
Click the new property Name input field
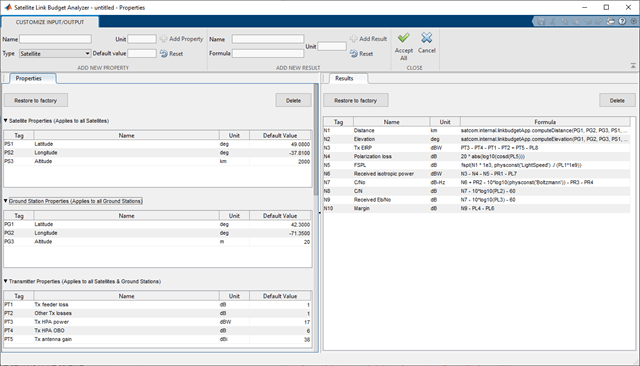(56, 39)
